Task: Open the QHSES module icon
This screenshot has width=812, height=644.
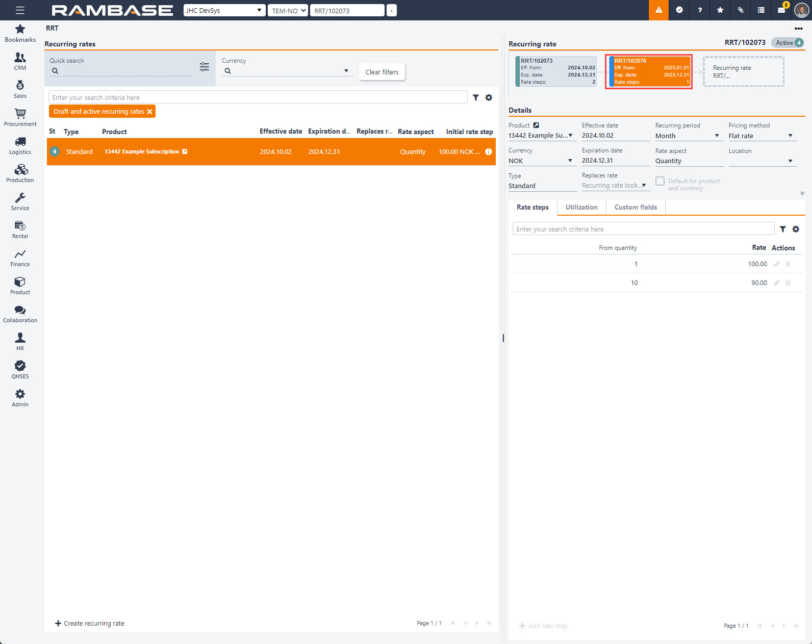Action: (x=20, y=370)
